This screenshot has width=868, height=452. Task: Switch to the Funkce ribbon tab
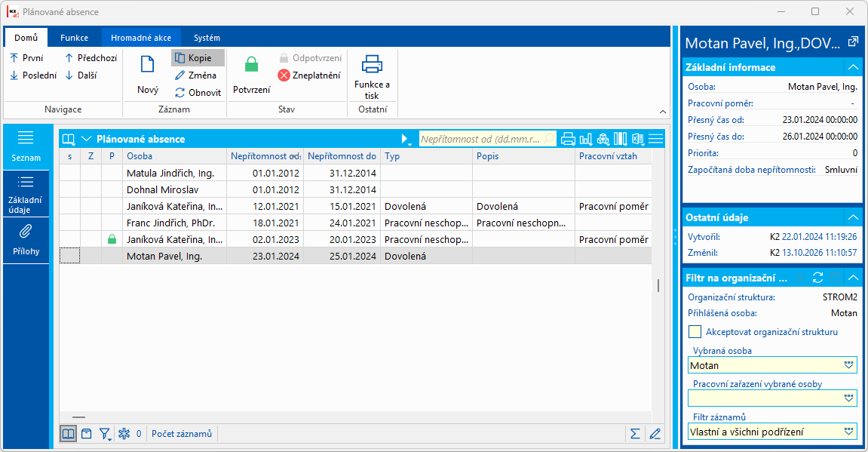pos(74,38)
